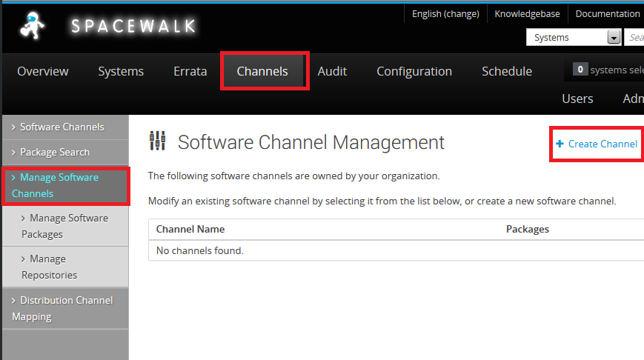Click the search input field
Screen dimensions: 644x360
coord(634,37)
